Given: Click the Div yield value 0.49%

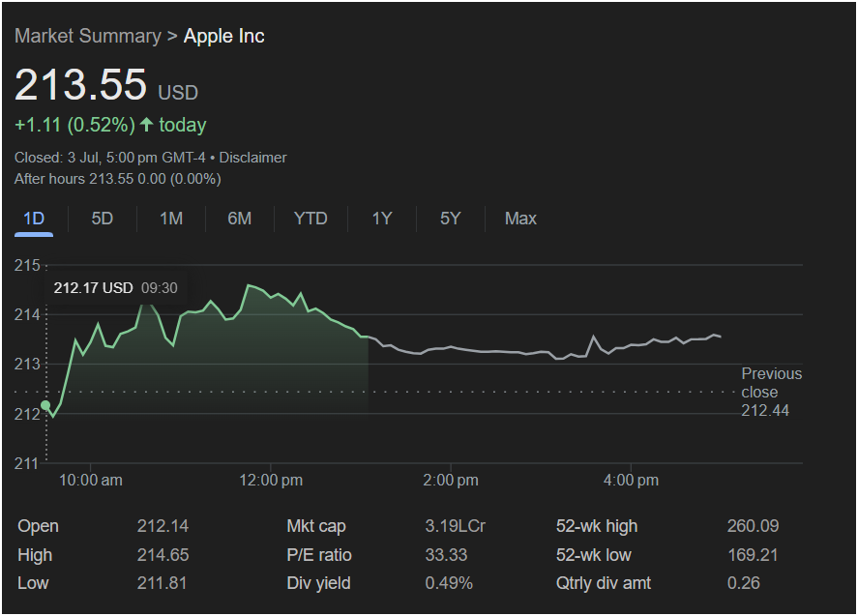Looking at the screenshot, I should coord(449,583).
